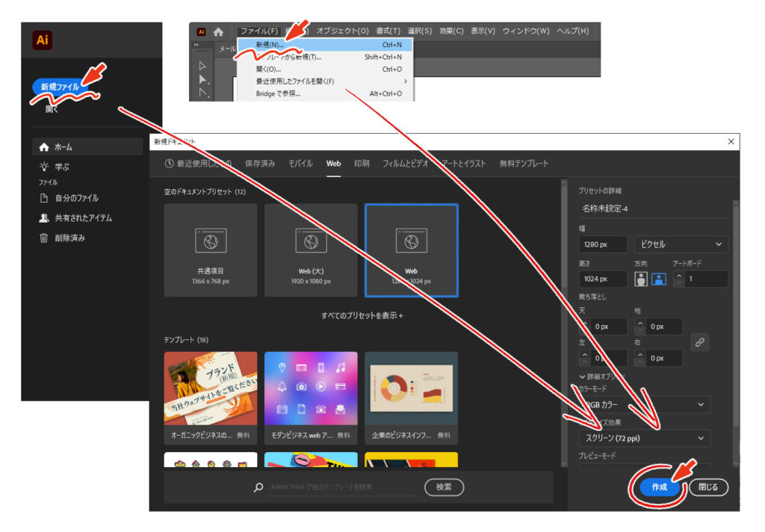The image size is (765, 532).
Task: Click the search magnifier icon in Adobe Stock
Action: (258, 487)
